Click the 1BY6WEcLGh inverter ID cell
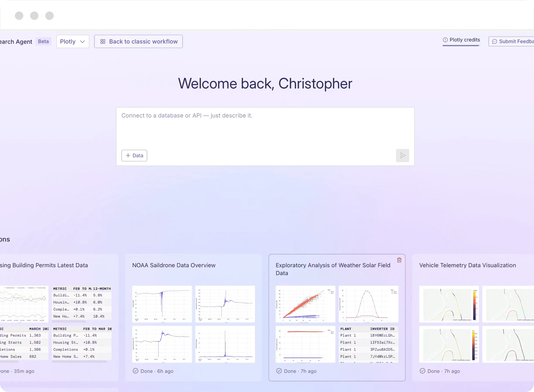The image size is (534, 392). click(x=382, y=335)
